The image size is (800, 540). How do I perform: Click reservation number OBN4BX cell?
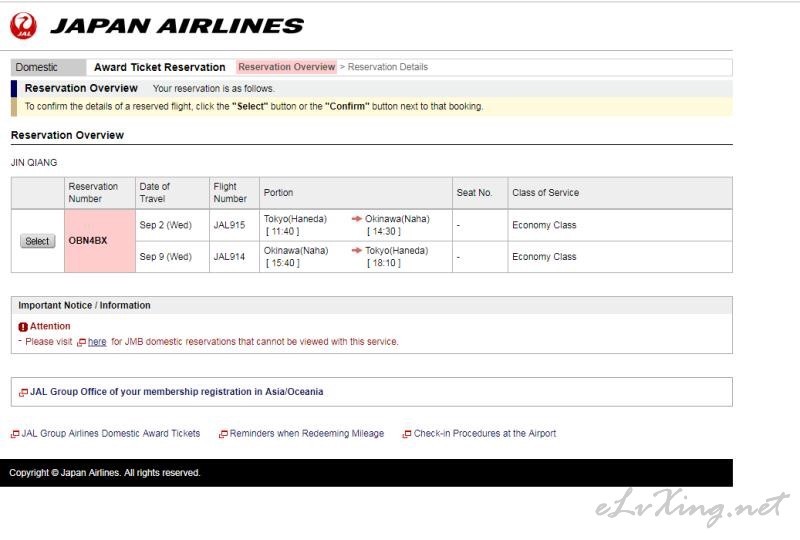pos(100,241)
